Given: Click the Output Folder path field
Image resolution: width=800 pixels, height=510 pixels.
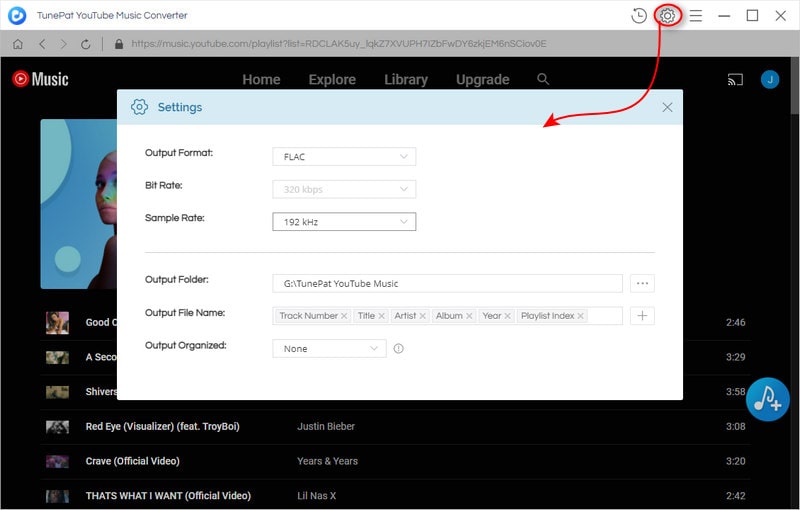Looking at the screenshot, I should (x=447, y=284).
